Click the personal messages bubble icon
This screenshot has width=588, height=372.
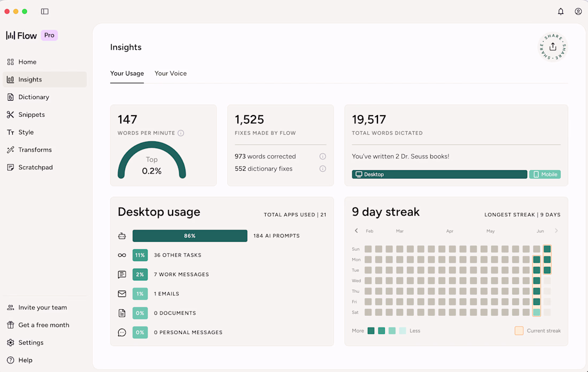pyautogui.click(x=122, y=332)
